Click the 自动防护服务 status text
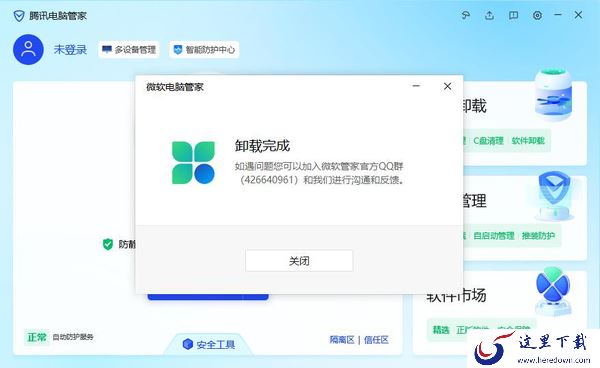Screen dimensions: 600x368 [x=73, y=337]
